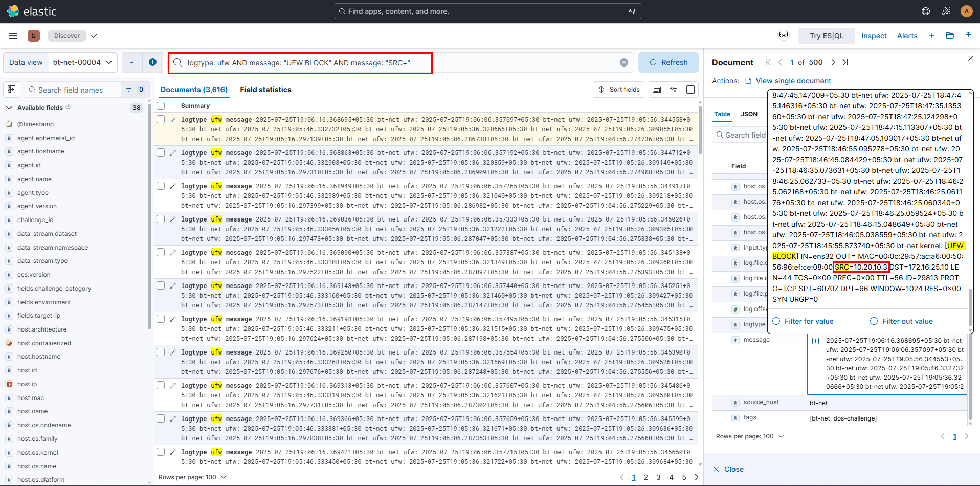
Task: Go to next document in the flyout
Action: pos(833,62)
